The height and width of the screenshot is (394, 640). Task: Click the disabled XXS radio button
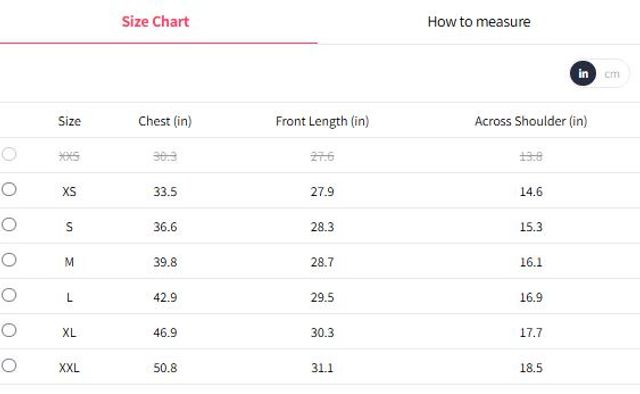9,154
